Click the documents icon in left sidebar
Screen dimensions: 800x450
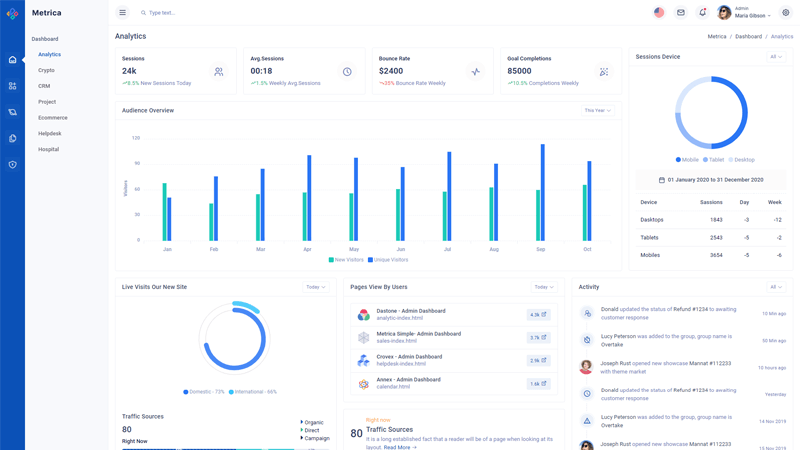pyautogui.click(x=12, y=138)
